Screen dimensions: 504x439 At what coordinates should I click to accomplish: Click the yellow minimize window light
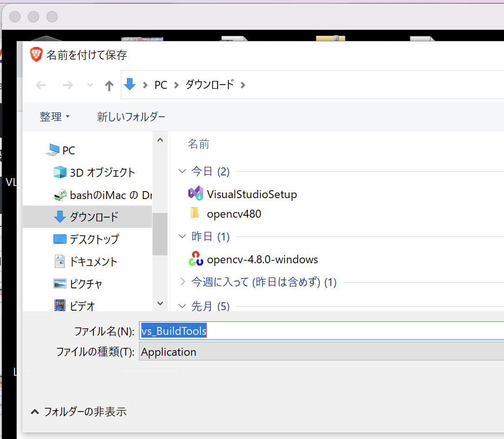point(33,17)
